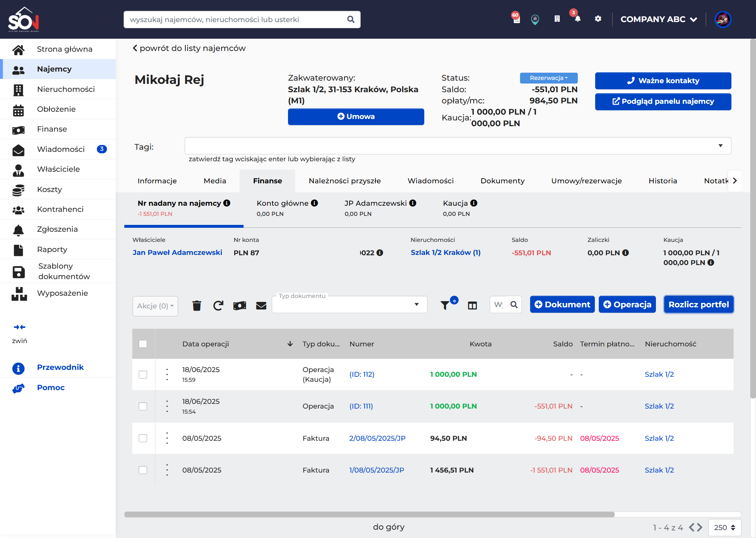Screen dimensions: 756x538
Task: Open the settings gear icon
Action: click(598, 19)
